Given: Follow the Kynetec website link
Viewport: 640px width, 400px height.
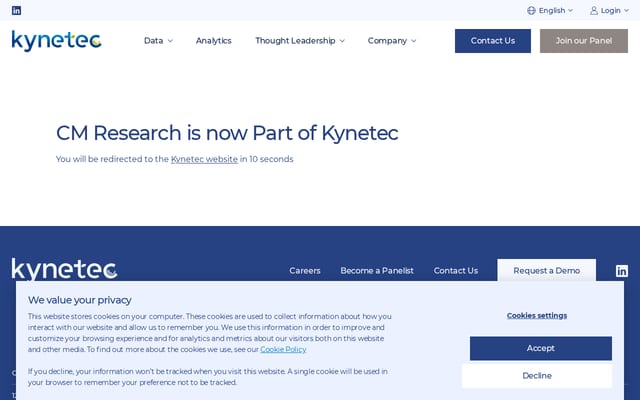Looking at the screenshot, I should point(204,159).
